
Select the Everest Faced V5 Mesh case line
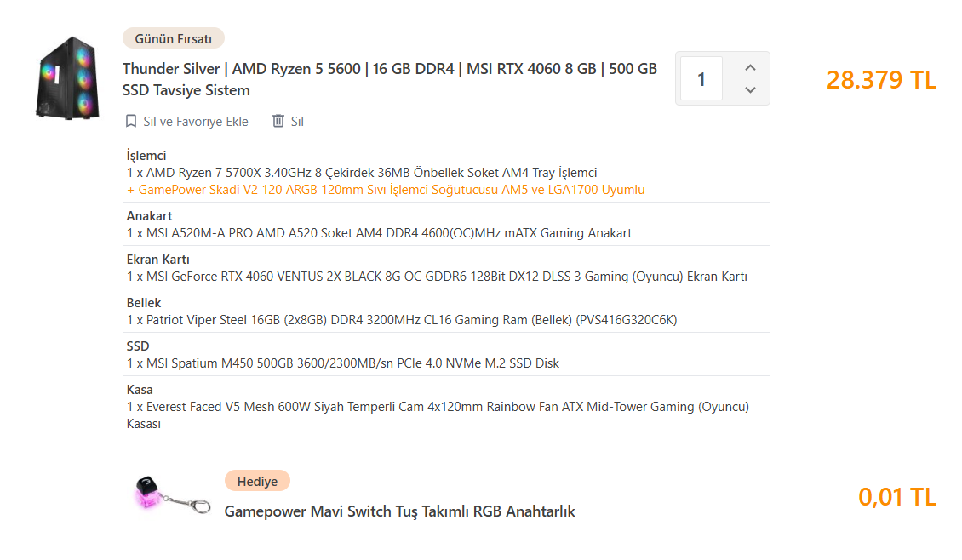click(438, 415)
